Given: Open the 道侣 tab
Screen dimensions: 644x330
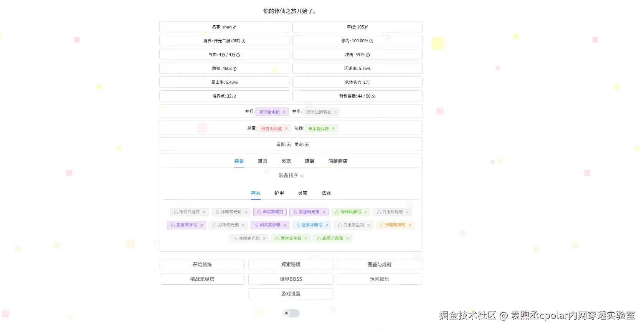Looking at the screenshot, I should 309,161.
